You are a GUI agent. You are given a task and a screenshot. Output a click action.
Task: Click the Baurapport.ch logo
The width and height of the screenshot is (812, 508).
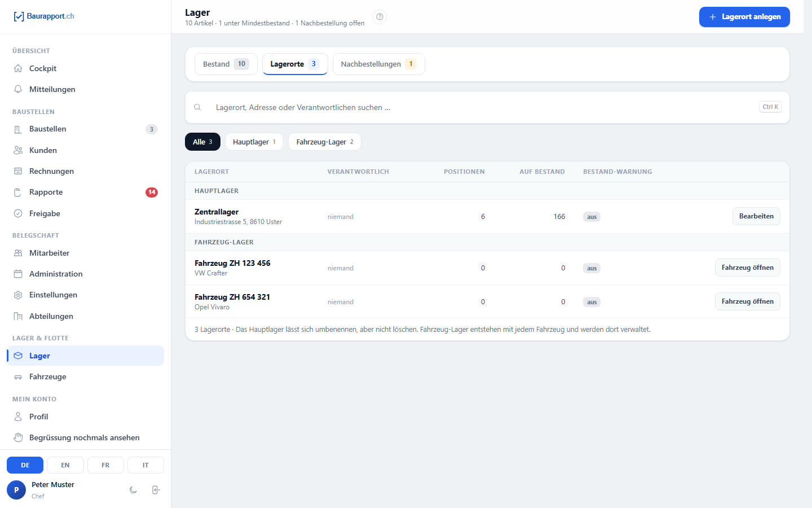coord(44,16)
